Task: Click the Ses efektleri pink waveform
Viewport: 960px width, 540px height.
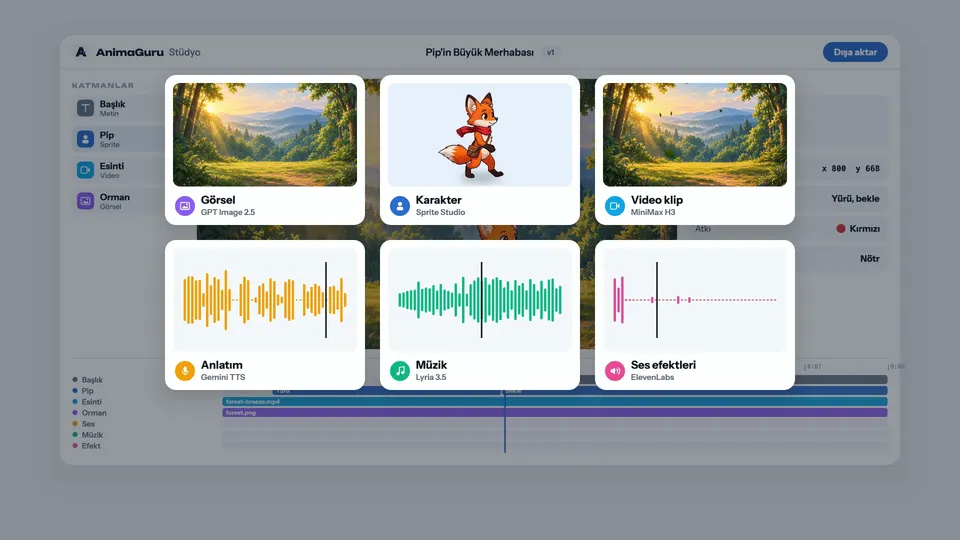Action: click(695, 299)
